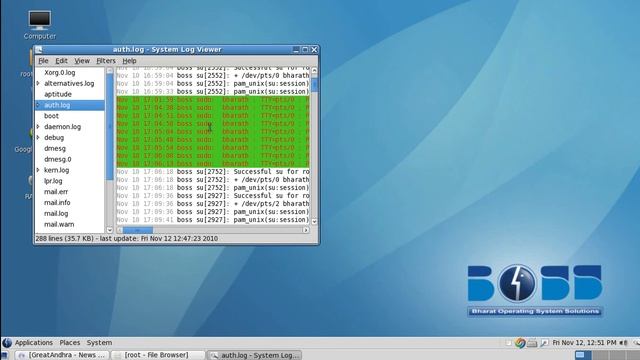Click the search magnifier tray icon
The width and height of the screenshot is (640, 360).
coord(544,343)
